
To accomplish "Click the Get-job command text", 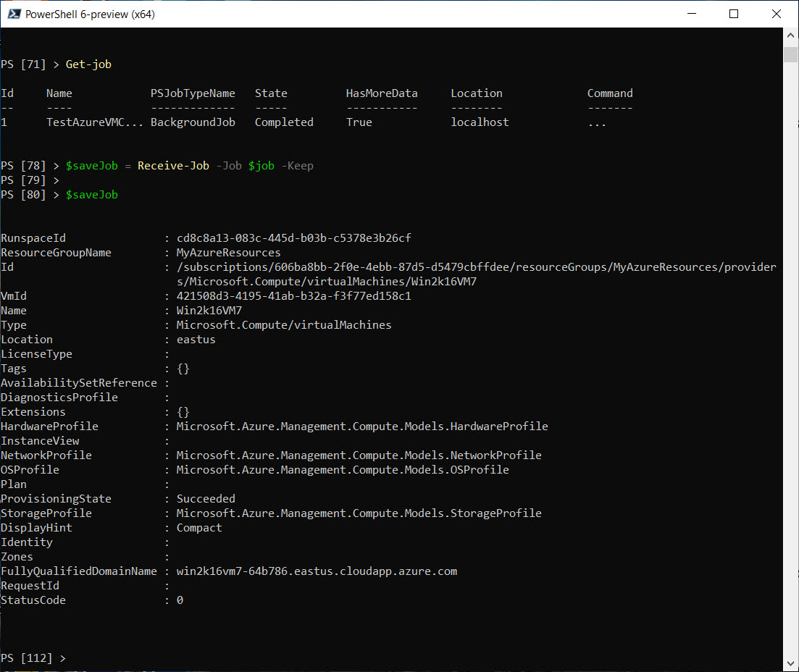I will (88, 64).
